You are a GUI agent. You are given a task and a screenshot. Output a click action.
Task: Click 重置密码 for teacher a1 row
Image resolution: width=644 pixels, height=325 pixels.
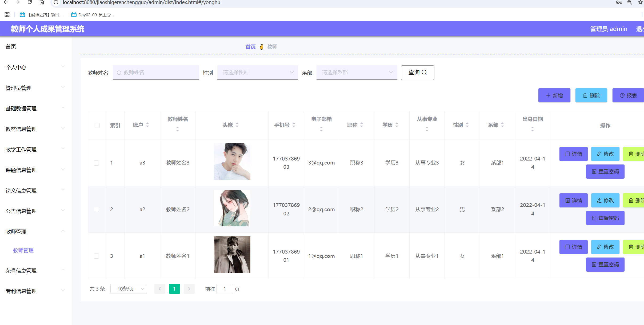click(605, 264)
